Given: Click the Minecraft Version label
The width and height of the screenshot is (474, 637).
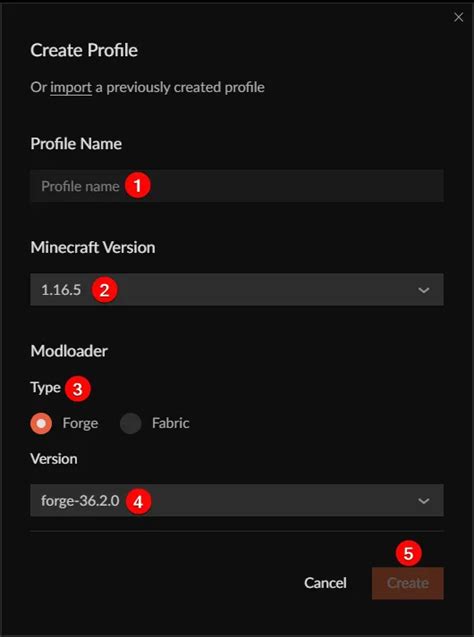Looking at the screenshot, I should coord(93,247).
